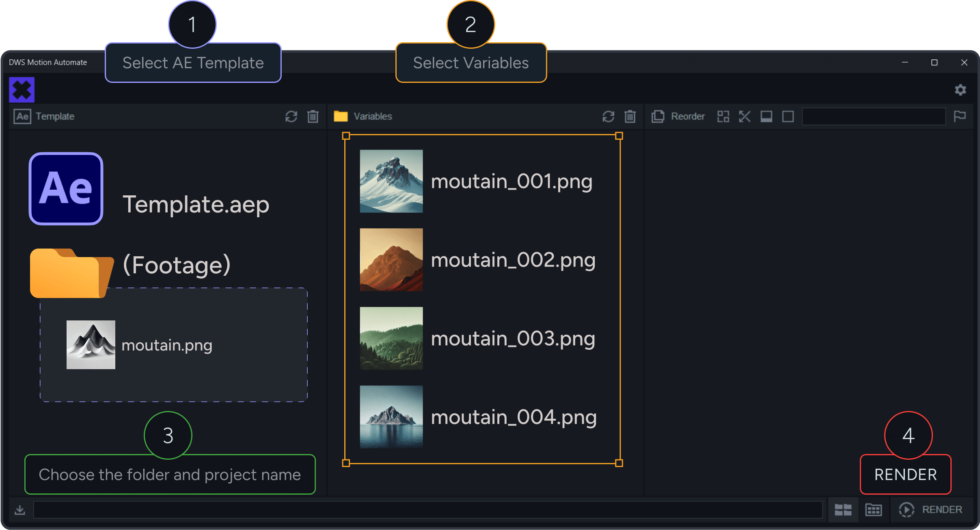Click the DWS purple X logo
980x530 pixels.
22,90
